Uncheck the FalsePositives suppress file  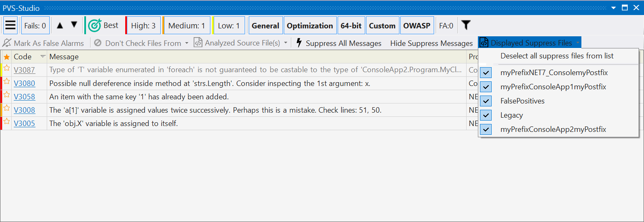coord(486,101)
